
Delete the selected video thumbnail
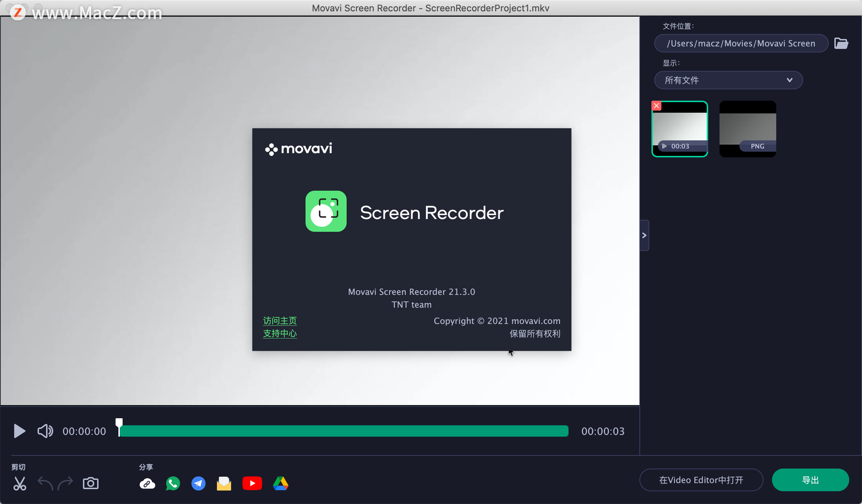pos(656,106)
